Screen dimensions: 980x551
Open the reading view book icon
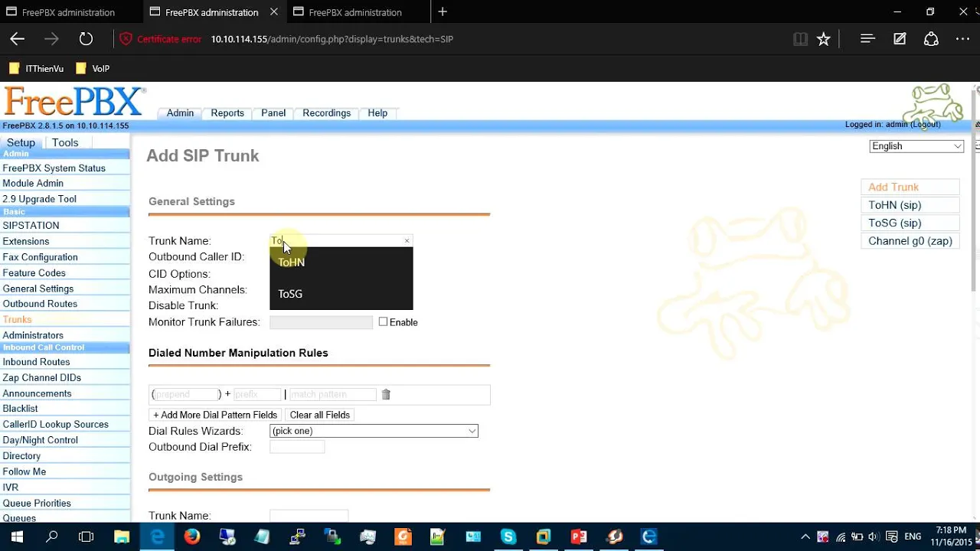tap(800, 39)
